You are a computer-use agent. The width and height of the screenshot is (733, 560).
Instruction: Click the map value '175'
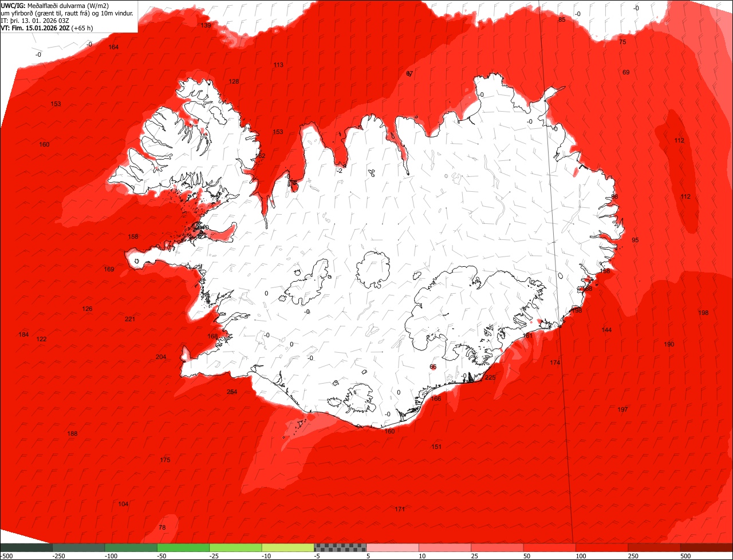(165, 460)
